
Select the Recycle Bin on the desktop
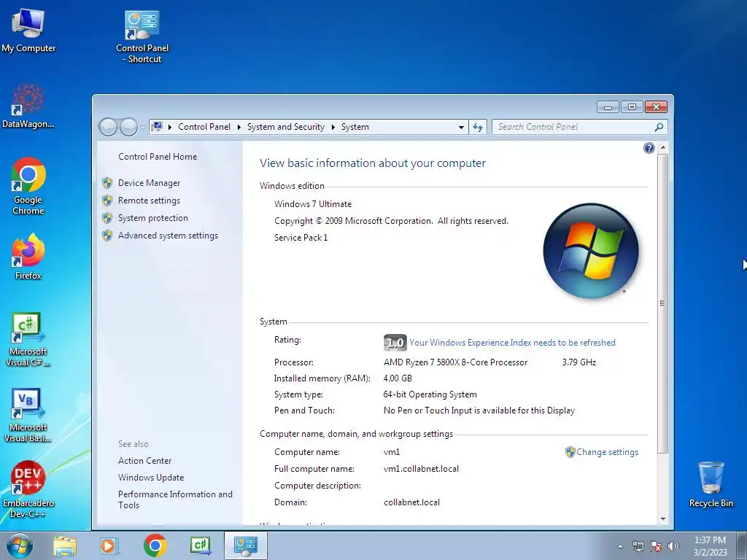(x=711, y=485)
